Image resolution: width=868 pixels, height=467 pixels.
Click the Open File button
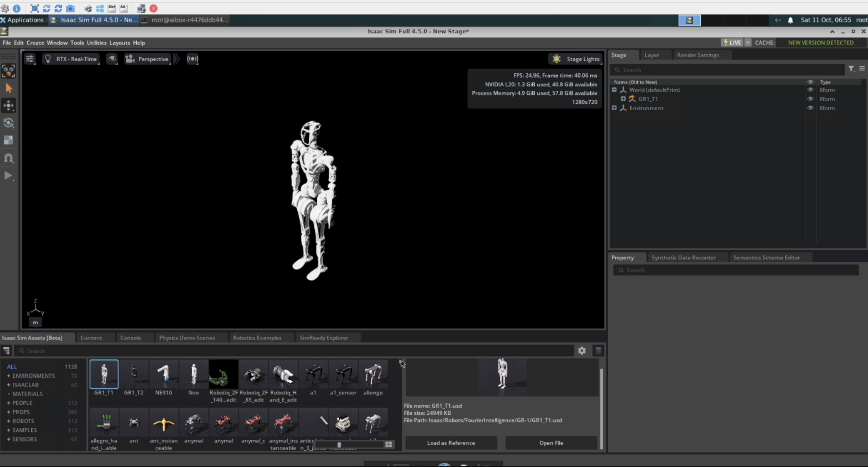[x=551, y=443]
